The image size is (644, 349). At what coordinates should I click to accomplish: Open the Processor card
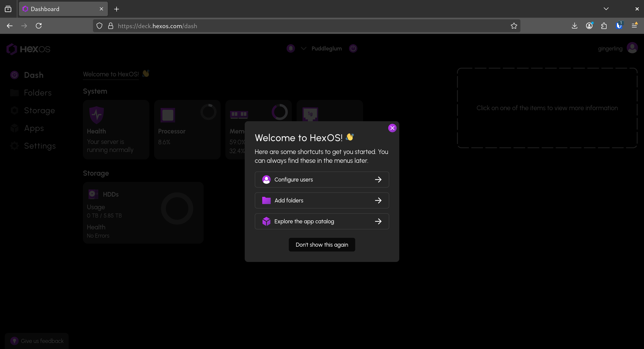(187, 130)
